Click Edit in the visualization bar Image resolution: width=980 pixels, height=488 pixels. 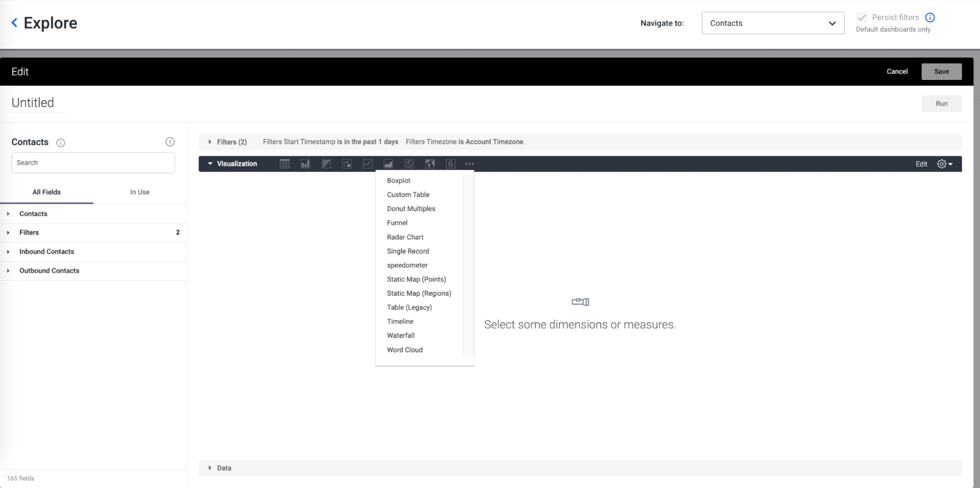click(921, 164)
